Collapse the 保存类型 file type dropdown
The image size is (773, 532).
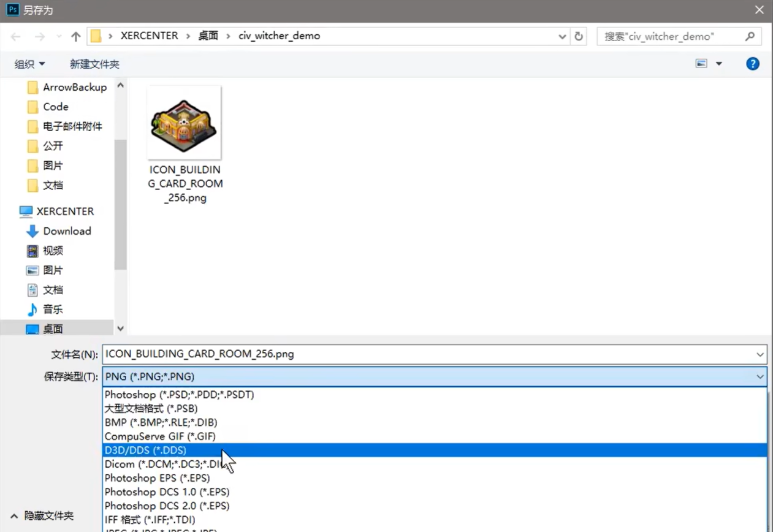pos(760,377)
